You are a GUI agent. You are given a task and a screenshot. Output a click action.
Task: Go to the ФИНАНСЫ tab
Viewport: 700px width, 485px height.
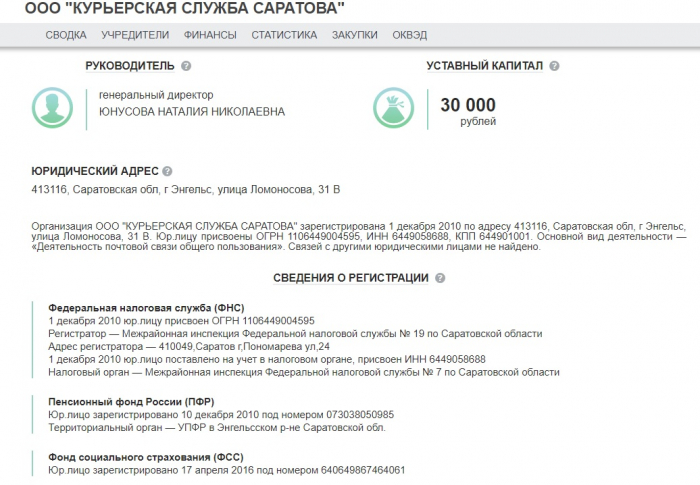210,35
